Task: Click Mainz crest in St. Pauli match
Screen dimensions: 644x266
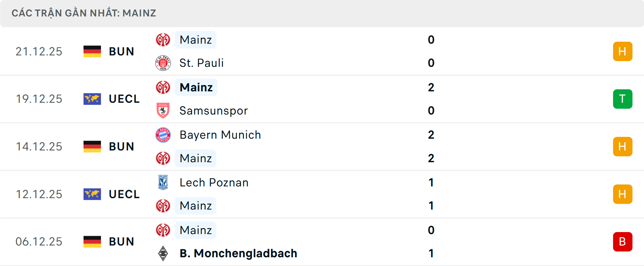Action: click(163, 40)
